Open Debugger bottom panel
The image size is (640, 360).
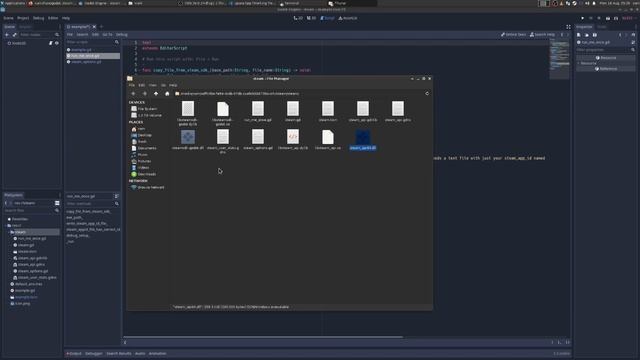[x=93, y=353]
